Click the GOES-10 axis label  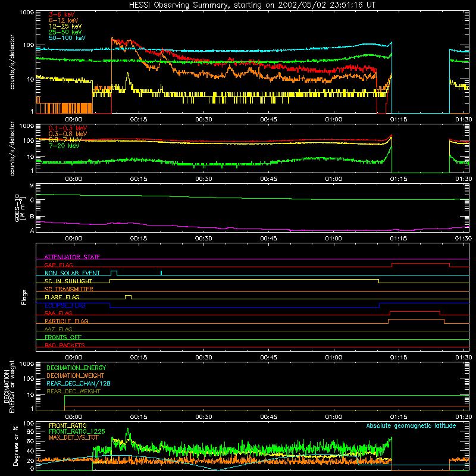[x=19, y=208]
